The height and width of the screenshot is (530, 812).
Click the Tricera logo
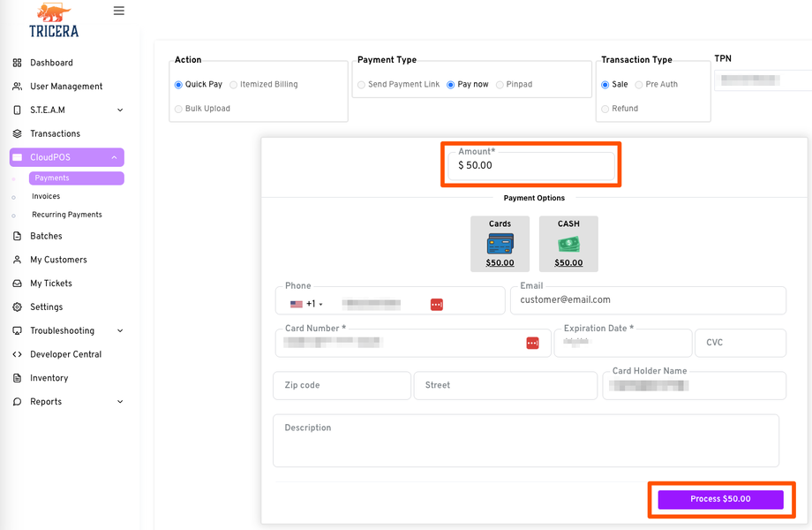click(54, 20)
